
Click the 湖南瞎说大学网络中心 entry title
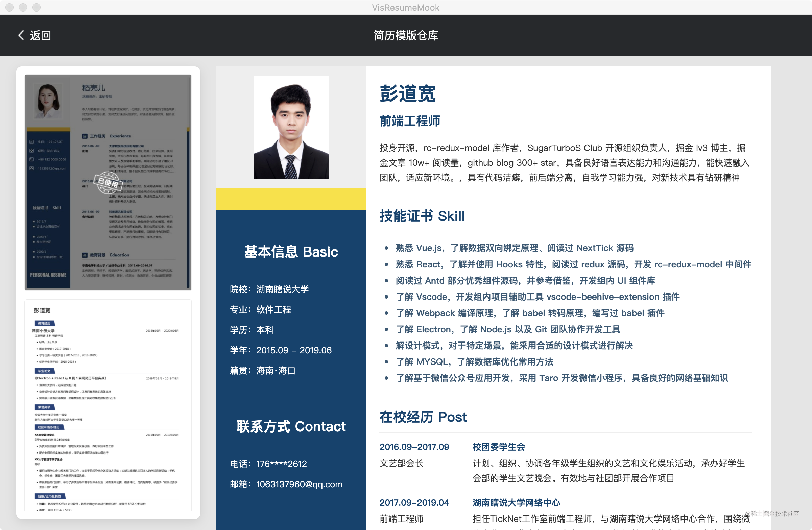pyautogui.click(x=516, y=502)
